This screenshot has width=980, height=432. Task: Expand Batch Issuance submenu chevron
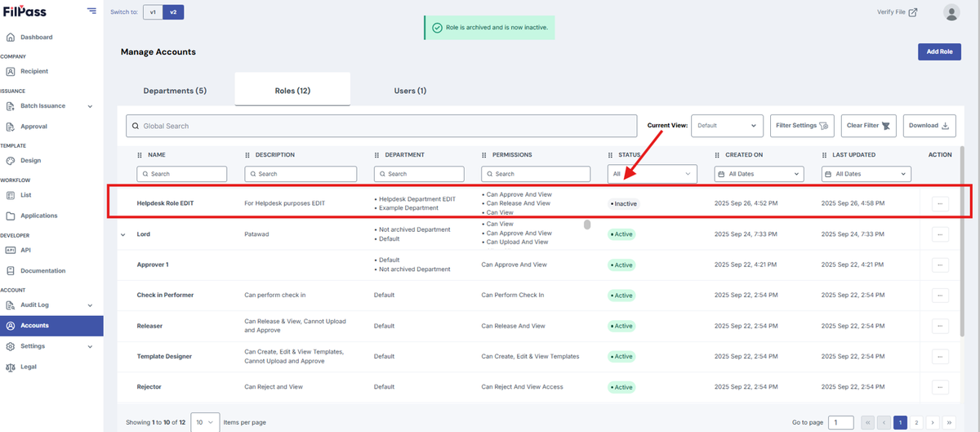click(x=90, y=106)
